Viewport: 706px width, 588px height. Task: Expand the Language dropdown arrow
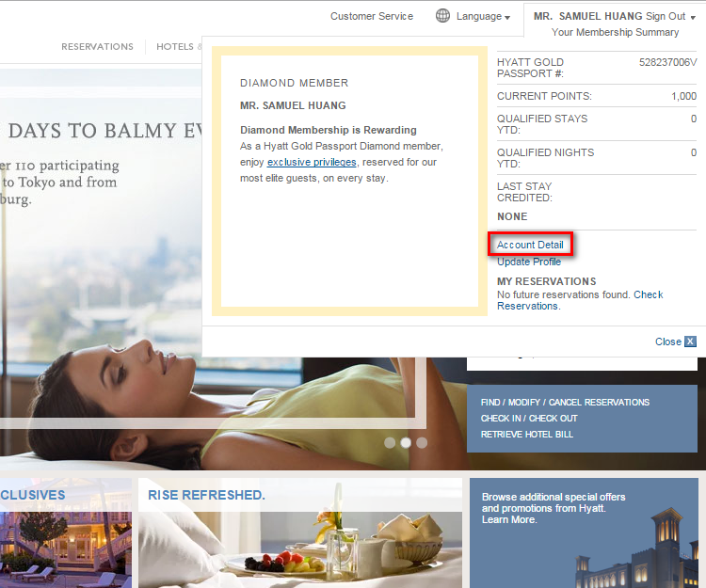(507, 18)
